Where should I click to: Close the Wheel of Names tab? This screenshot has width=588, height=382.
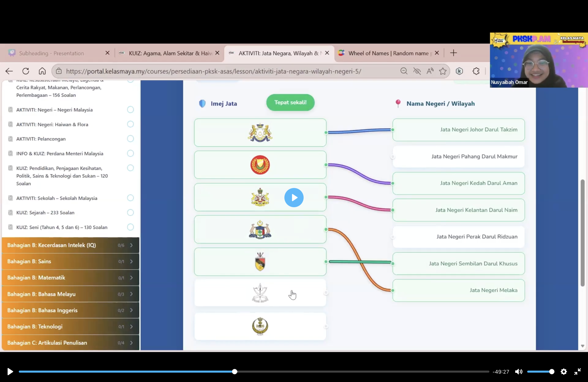point(437,53)
